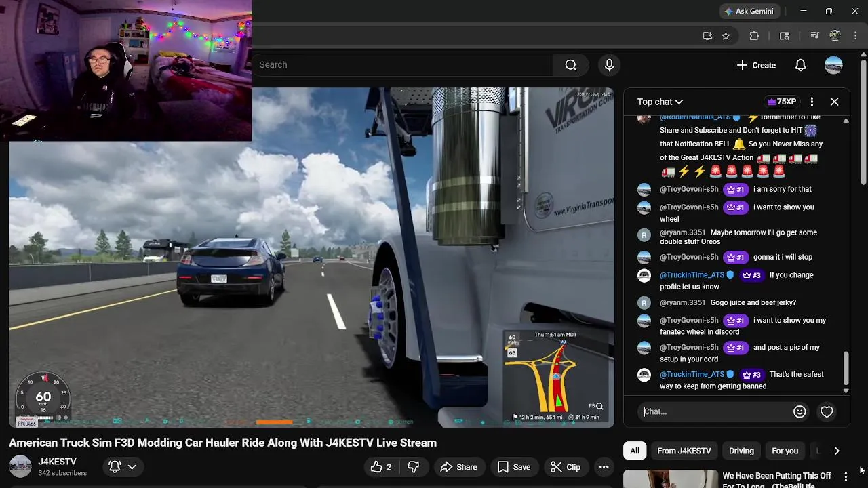Viewport: 868px width, 488px height.
Task: Send a heart reaction in chat
Action: tap(827, 411)
